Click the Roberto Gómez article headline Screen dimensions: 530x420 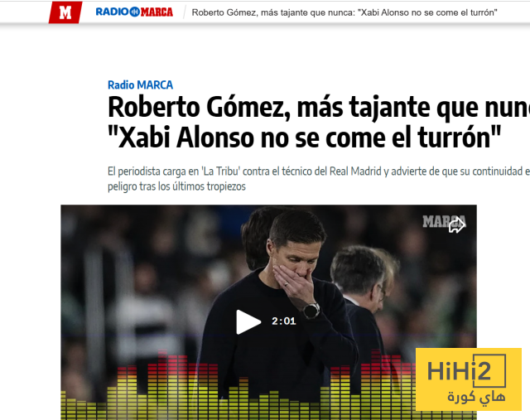tap(319, 122)
